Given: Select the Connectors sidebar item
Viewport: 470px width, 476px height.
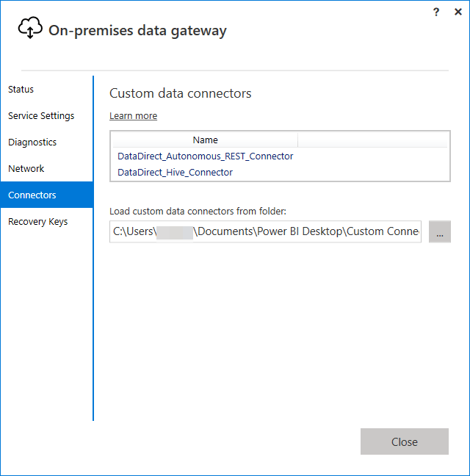Looking at the screenshot, I should pos(32,195).
